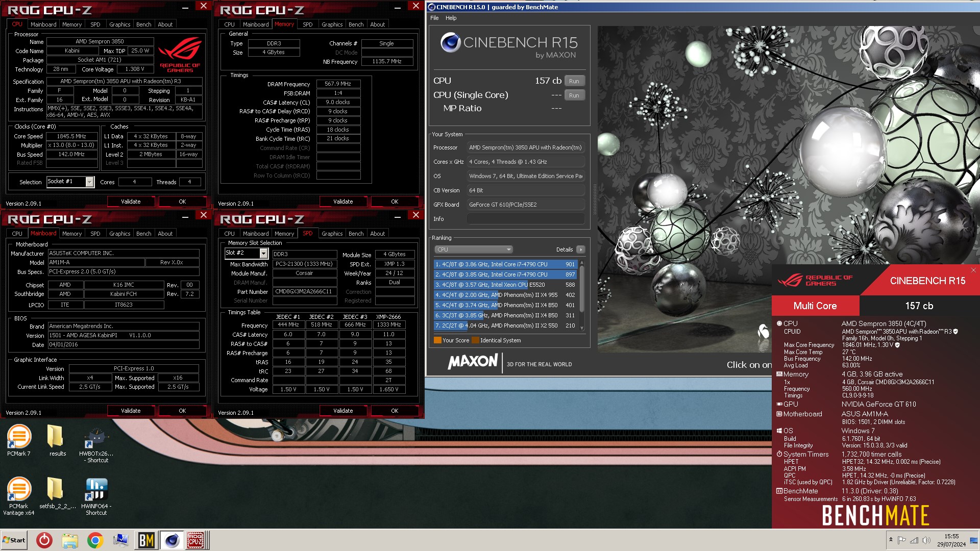This screenshot has width=980, height=551.
Task: Open the Start menu
Action: coord(14,540)
